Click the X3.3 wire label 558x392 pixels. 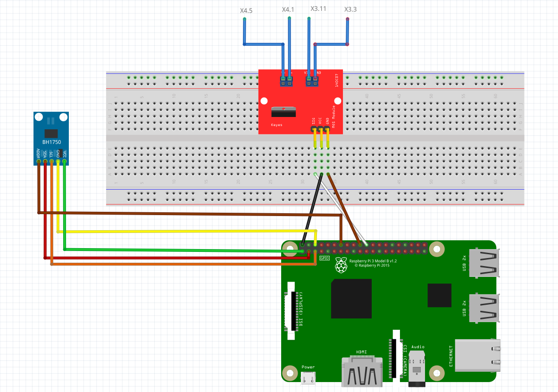[x=350, y=8]
